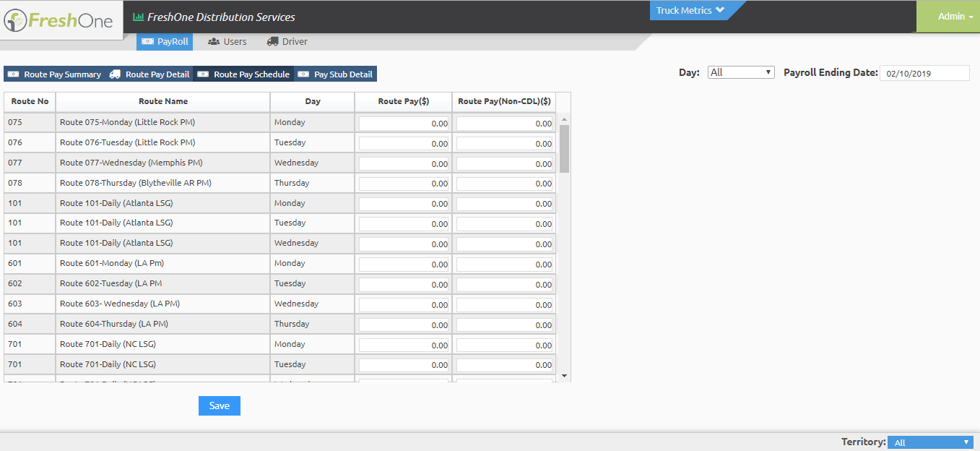Viewport: 980px width, 451px height.
Task: Click the Route Pay Summary money icon
Action: [14, 74]
